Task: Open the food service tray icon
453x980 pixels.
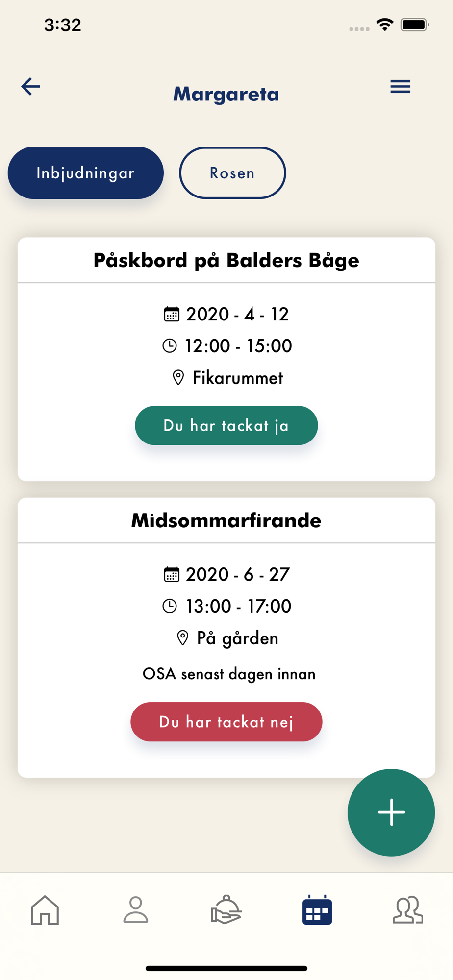Action: coord(226,910)
